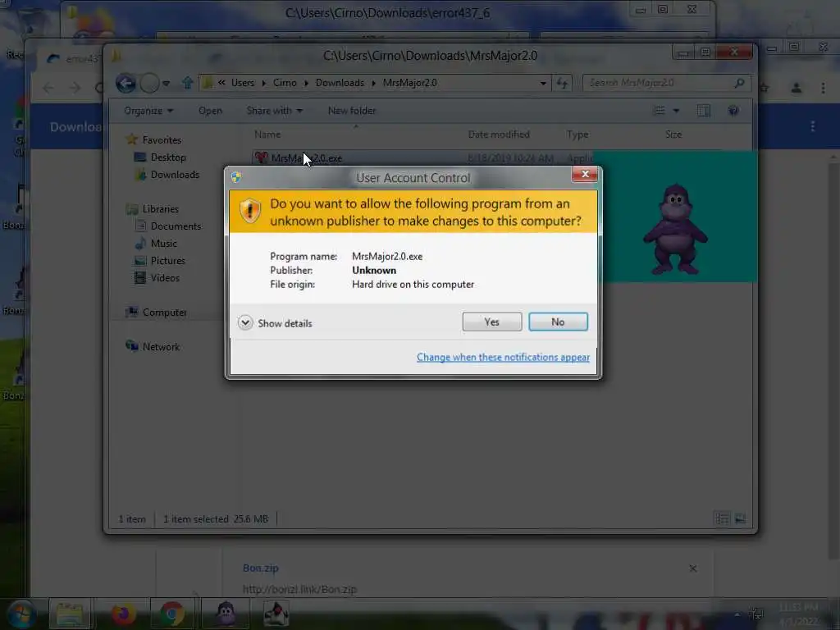Close the User Account Control dialog
The height and width of the screenshot is (630, 840).
coord(584,174)
